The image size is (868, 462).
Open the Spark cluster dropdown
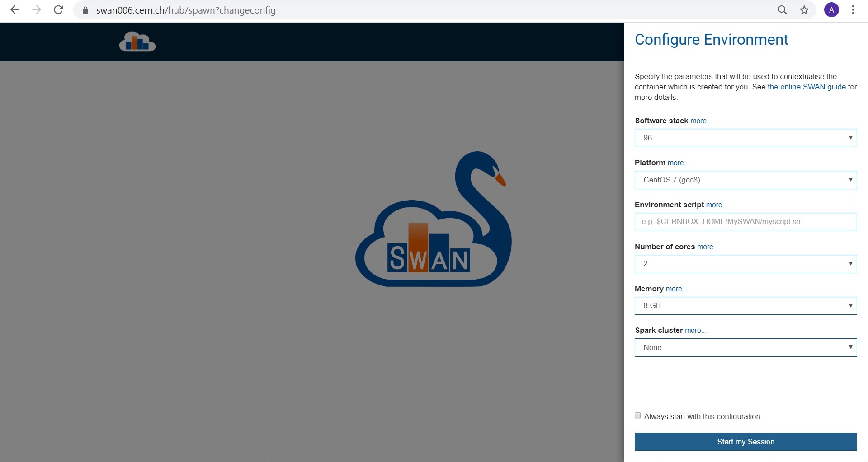[x=745, y=348]
